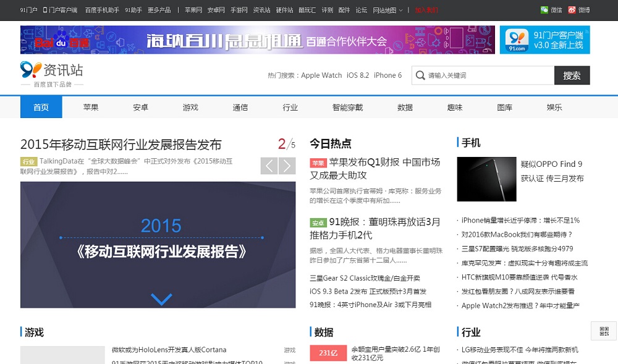
Task: Open headline 2015年移动互联网行业发展报告发布
Action: [121, 145]
